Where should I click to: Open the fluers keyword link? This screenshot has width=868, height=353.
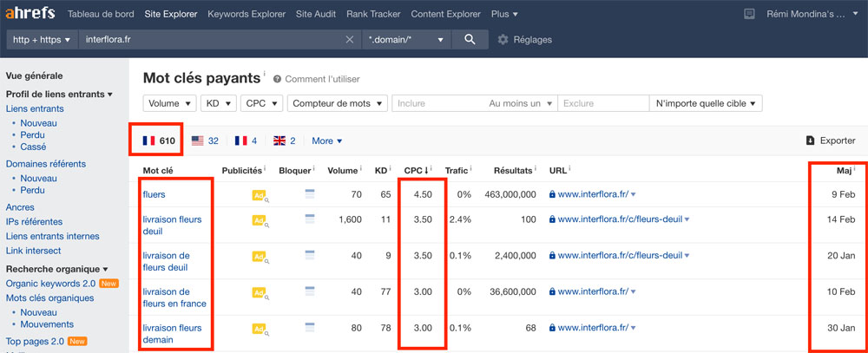154,195
